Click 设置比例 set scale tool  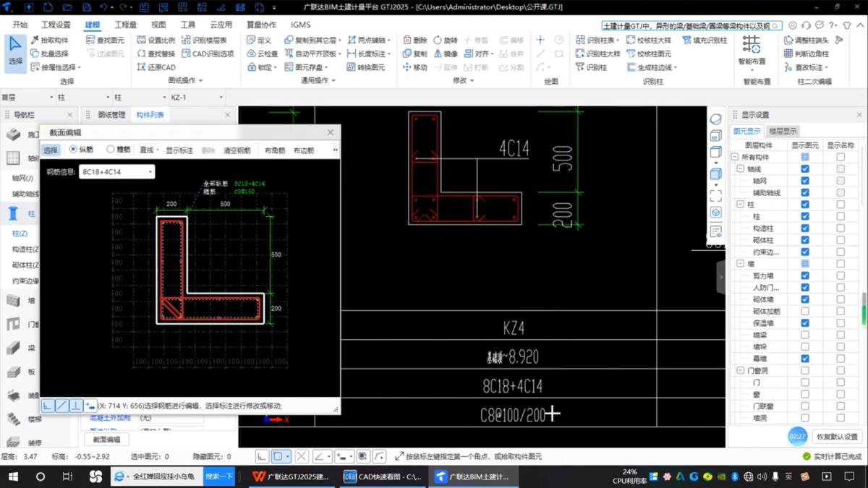156,40
